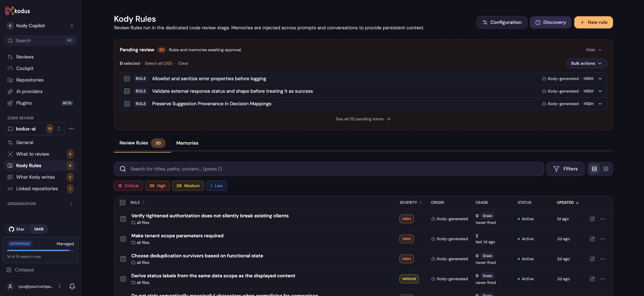The width and height of the screenshot is (644, 296).
Task: Click the New rule button
Action: coord(593,22)
